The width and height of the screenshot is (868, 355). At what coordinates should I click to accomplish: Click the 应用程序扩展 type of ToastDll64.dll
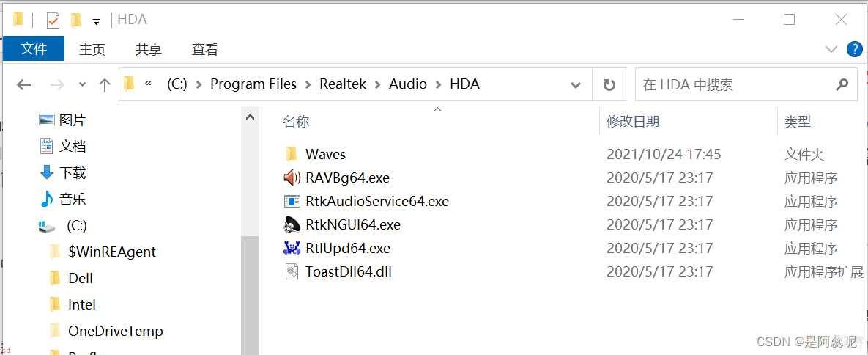pos(824,272)
